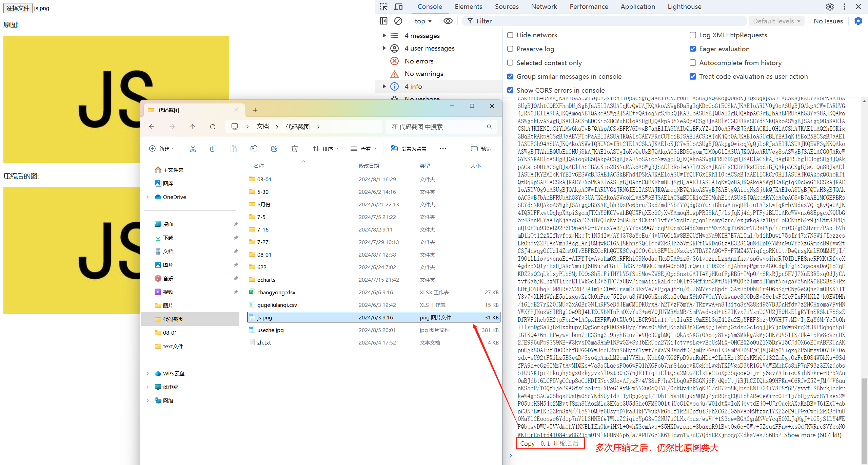Toggle the device toolbar icon in DevTools
The image size is (868, 465).
tap(398, 6)
